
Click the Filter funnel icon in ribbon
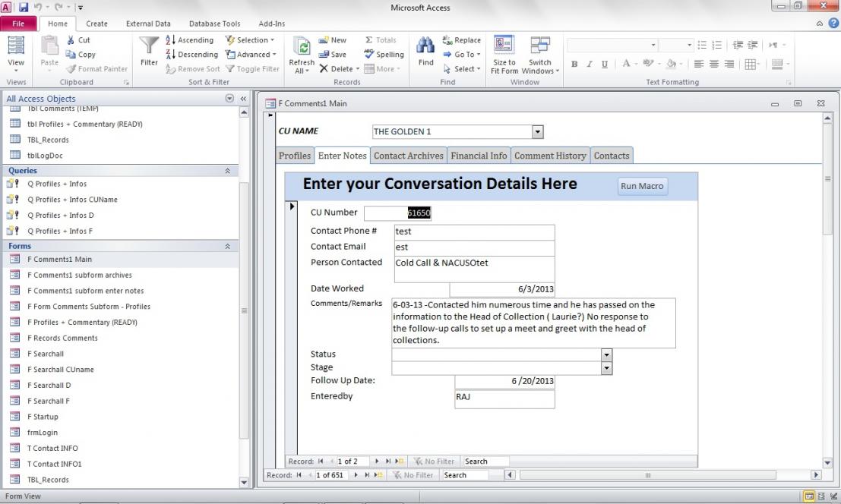coord(149,47)
